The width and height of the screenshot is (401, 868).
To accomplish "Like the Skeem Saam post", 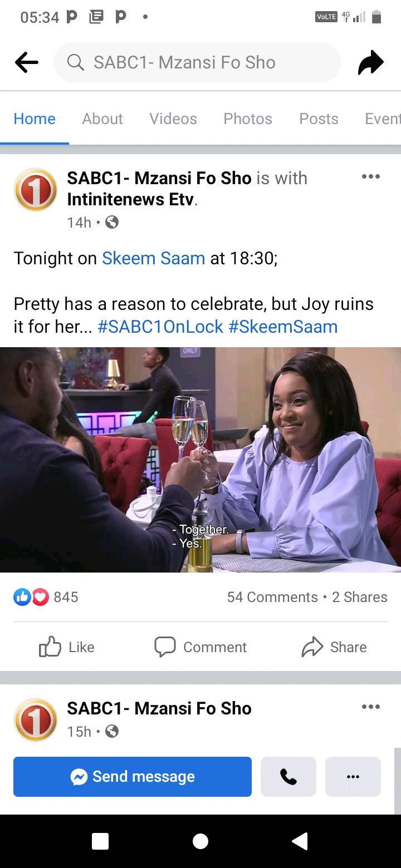I will (x=67, y=647).
